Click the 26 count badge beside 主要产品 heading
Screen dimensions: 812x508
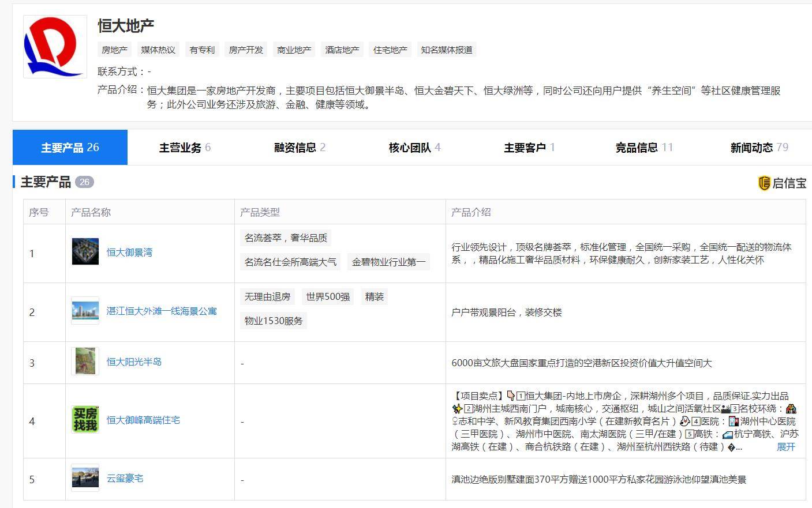pyautogui.click(x=84, y=182)
